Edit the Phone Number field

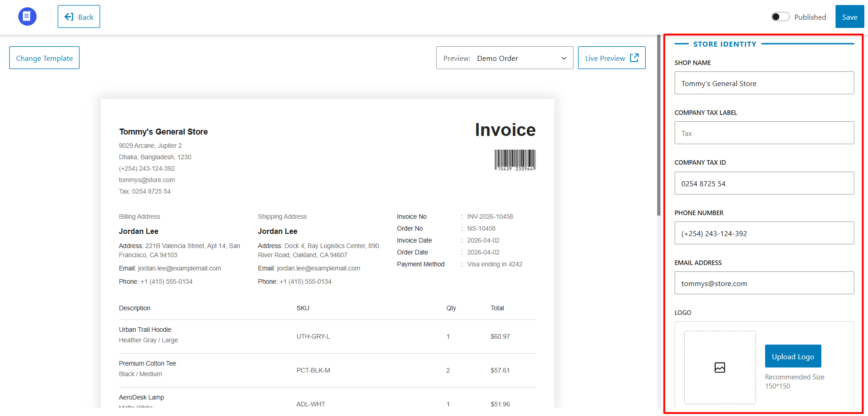(764, 233)
